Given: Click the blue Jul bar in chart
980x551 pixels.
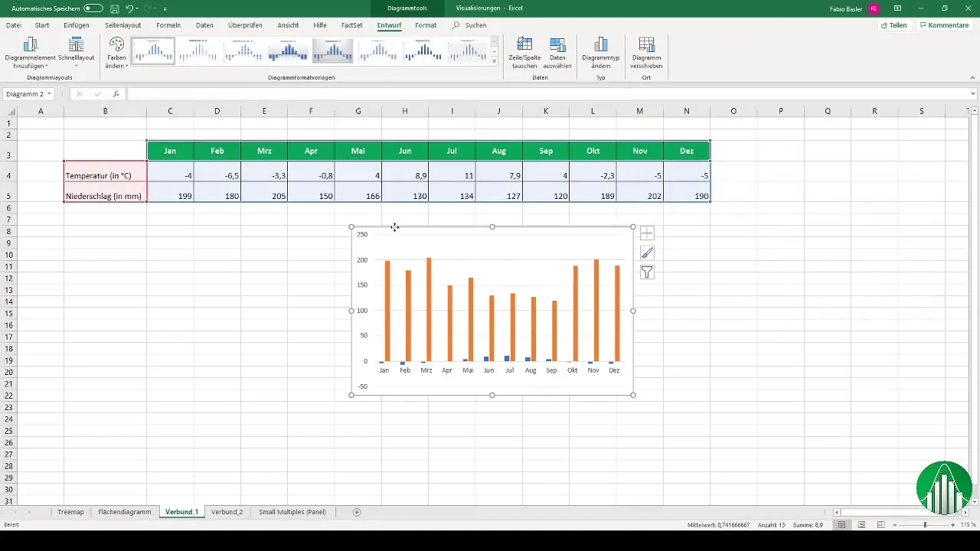Looking at the screenshot, I should [x=507, y=358].
